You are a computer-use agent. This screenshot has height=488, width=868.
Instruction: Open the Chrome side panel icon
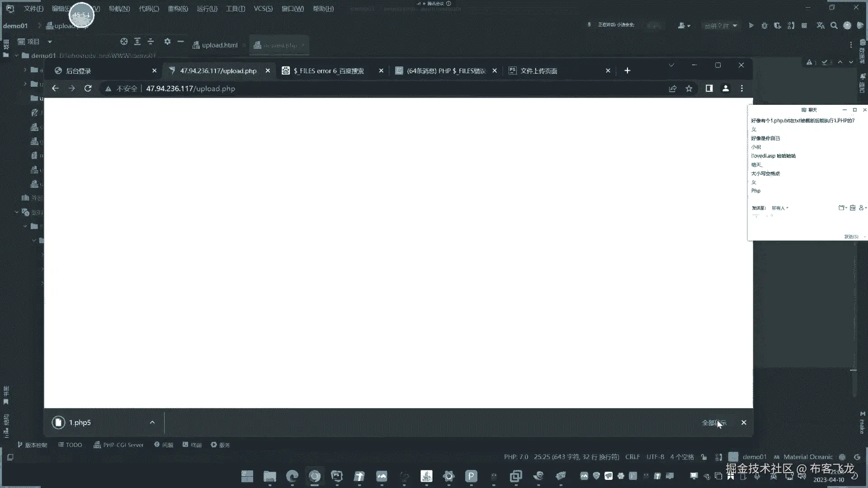click(x=709, y=89)
